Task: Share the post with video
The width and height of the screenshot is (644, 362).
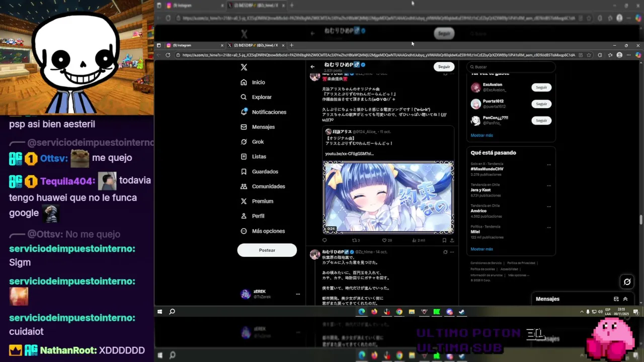Action: [x=452, y=240]
